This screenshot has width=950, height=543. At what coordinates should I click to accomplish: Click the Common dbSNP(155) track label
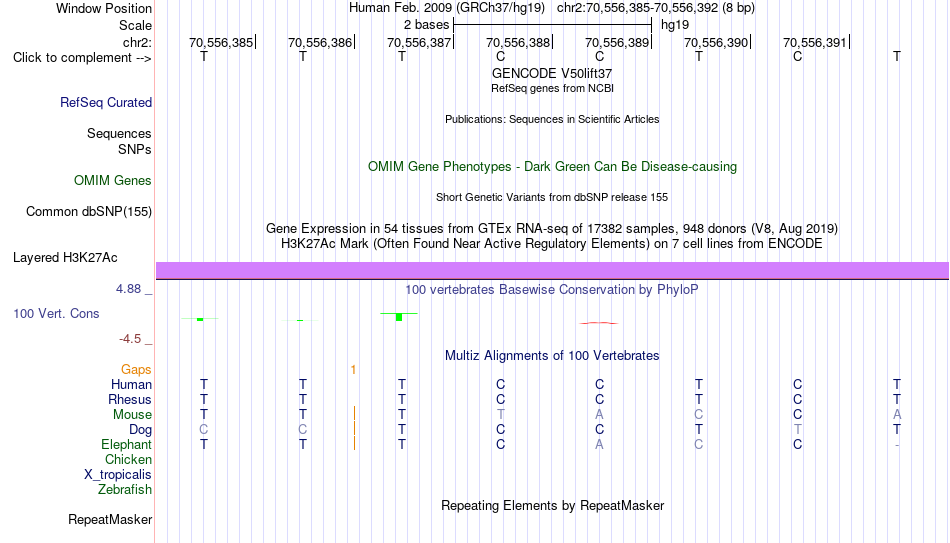pyautogui.click(x=89, y=212)
